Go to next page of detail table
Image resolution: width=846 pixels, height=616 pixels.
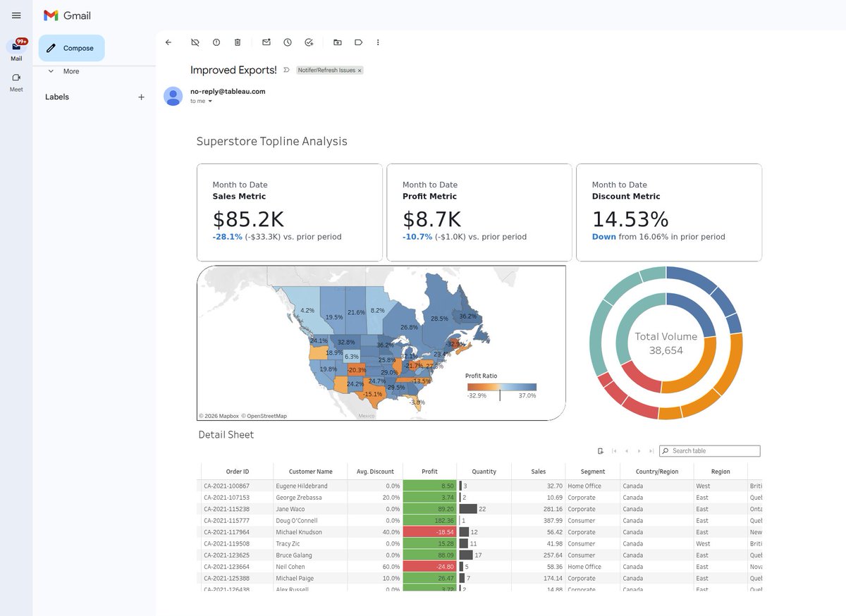pyautogui.click(x=639, y=451)
